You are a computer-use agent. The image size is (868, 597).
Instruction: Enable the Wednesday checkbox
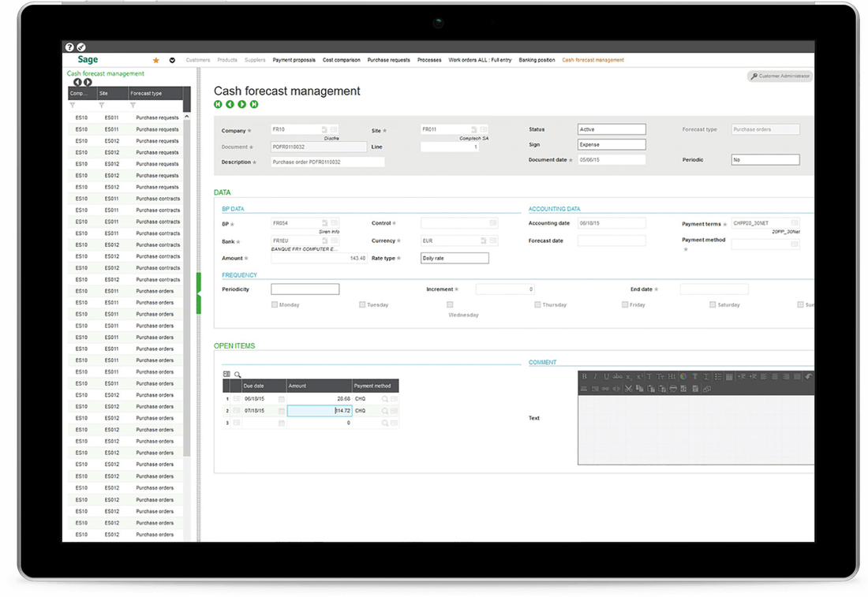pyautogui.click(x=450, y=304)
